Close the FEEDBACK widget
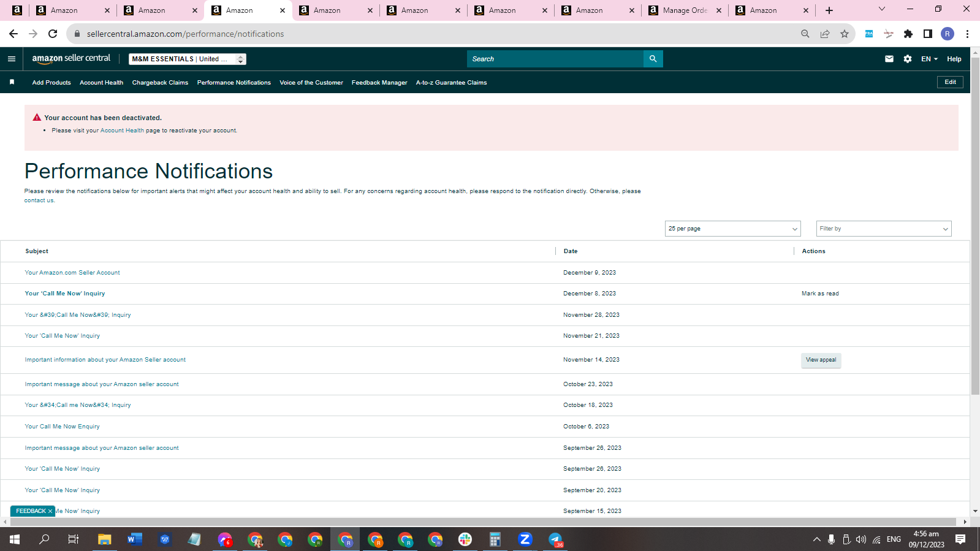 coord(50,511)
